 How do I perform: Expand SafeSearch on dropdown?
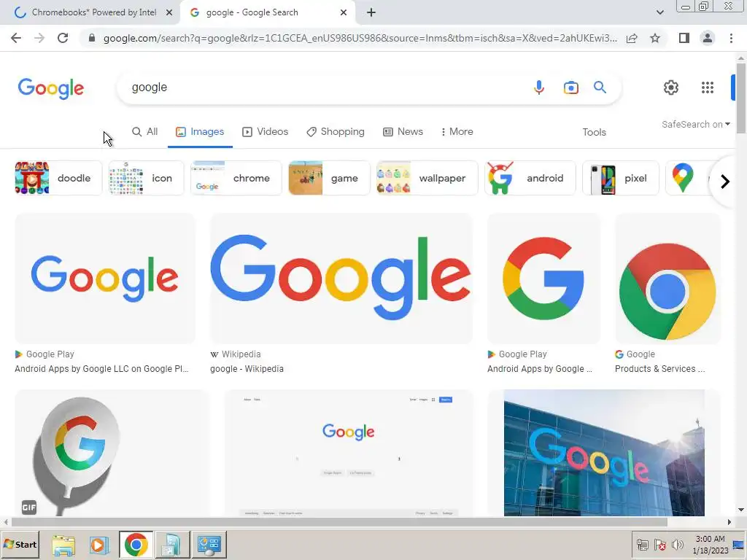(x=695, y=124)
